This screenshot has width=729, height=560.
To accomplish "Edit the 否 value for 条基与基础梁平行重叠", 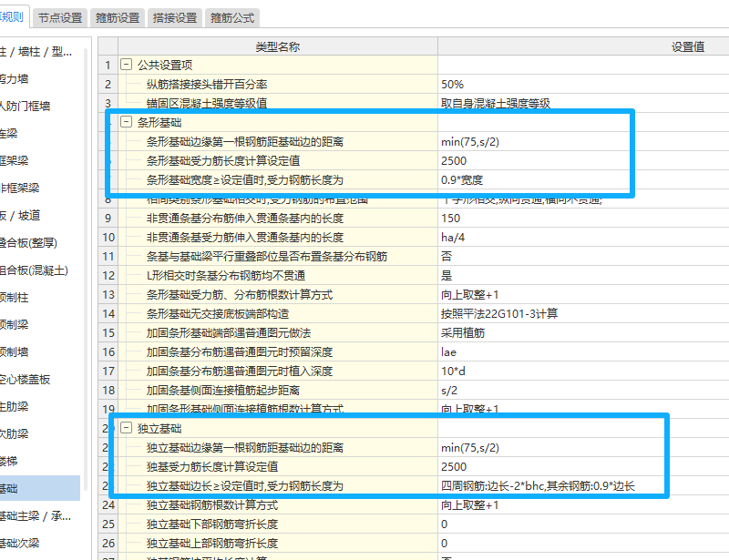I will click(583, 256).
